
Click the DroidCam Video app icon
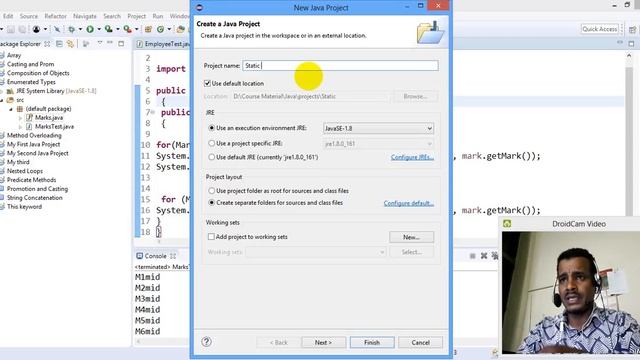(x=507, y=224)
